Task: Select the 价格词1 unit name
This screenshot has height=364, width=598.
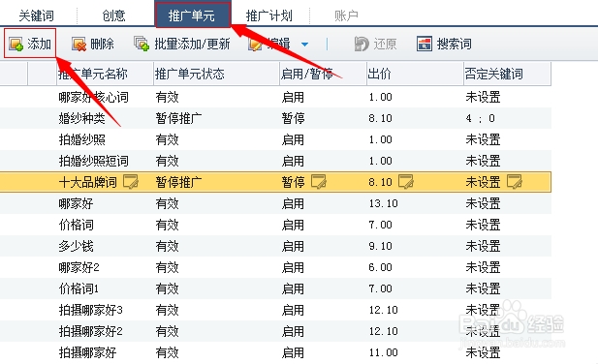Action: [x=79, y=288]
